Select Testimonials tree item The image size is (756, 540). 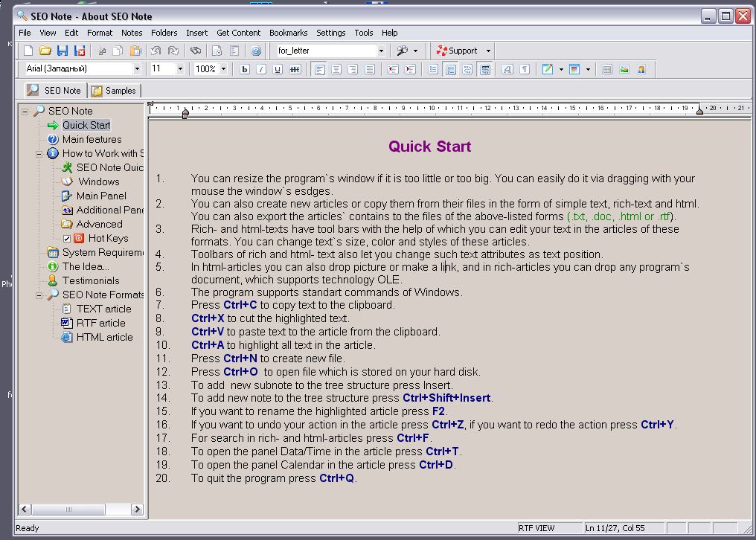click(91, 280)
